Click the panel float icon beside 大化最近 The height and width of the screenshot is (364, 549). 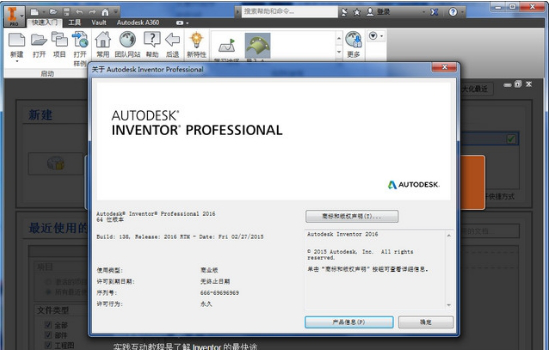(x=518, y=84)
